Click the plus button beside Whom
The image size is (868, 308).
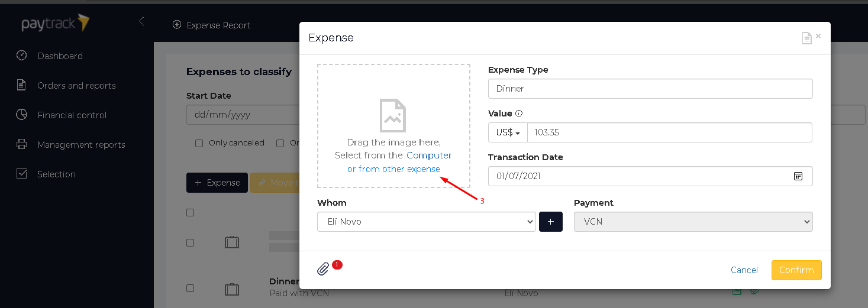pyautogui.click(x=551, y=222)
